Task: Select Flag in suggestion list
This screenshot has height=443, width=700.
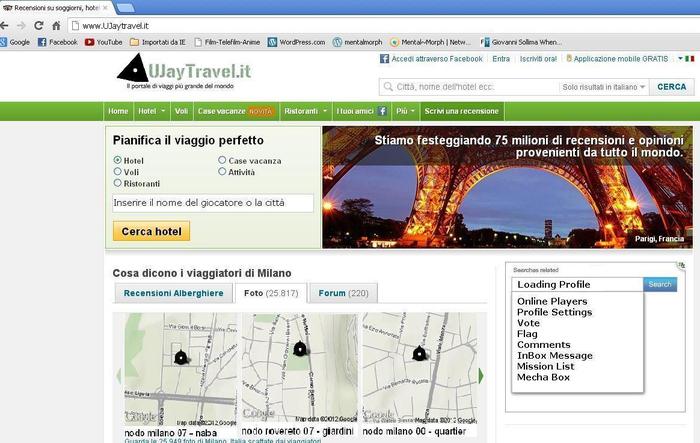Action: [527, 334]
